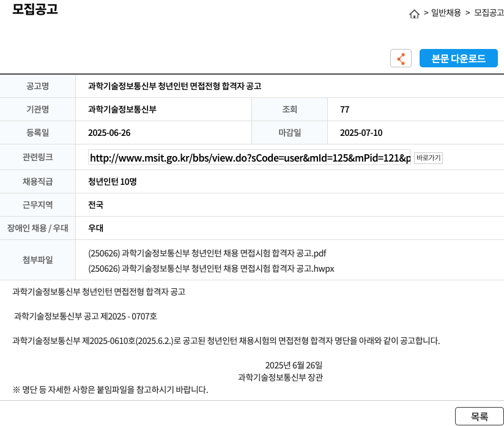Open 일반채용 breadcrumb link
The width and height of the screenshot is (504, 426).
[446, 13]
